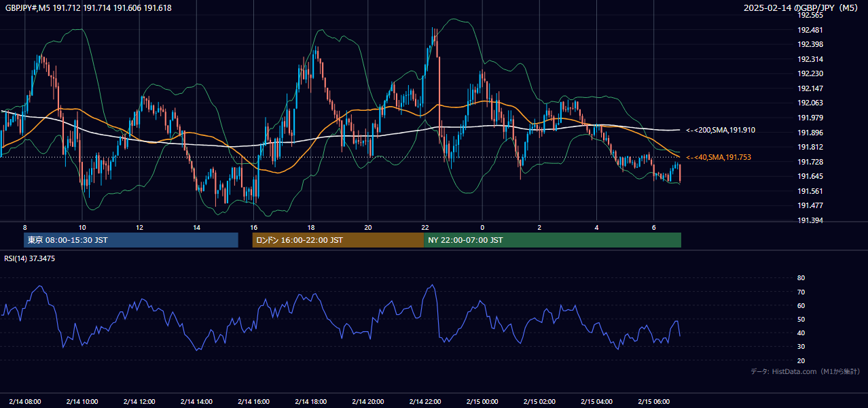Select the 2/15 00:00 date label

pyautogui.click(x=482, y=401)
